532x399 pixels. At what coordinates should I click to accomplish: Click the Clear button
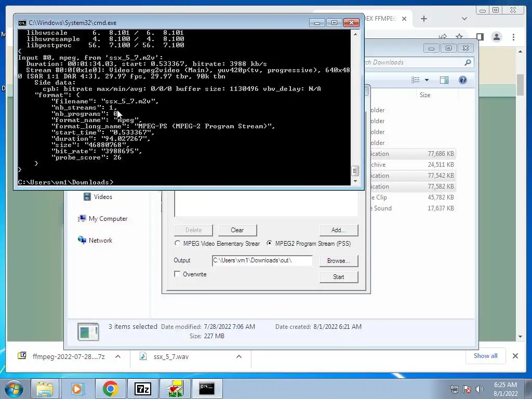point(237,230)
